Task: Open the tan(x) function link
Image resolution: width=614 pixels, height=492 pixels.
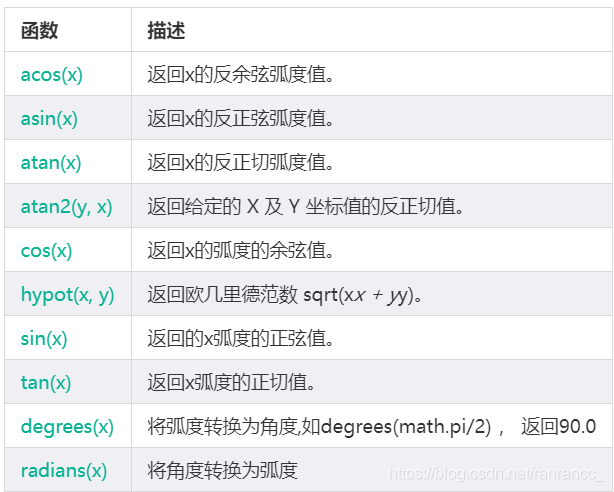Action: coord(46,382)
